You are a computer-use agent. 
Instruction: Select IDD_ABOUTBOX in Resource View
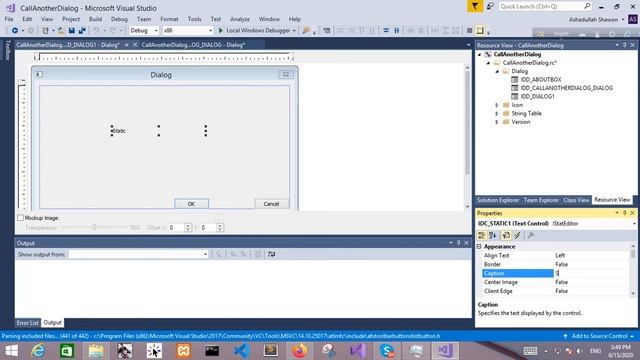coord(540,80)
